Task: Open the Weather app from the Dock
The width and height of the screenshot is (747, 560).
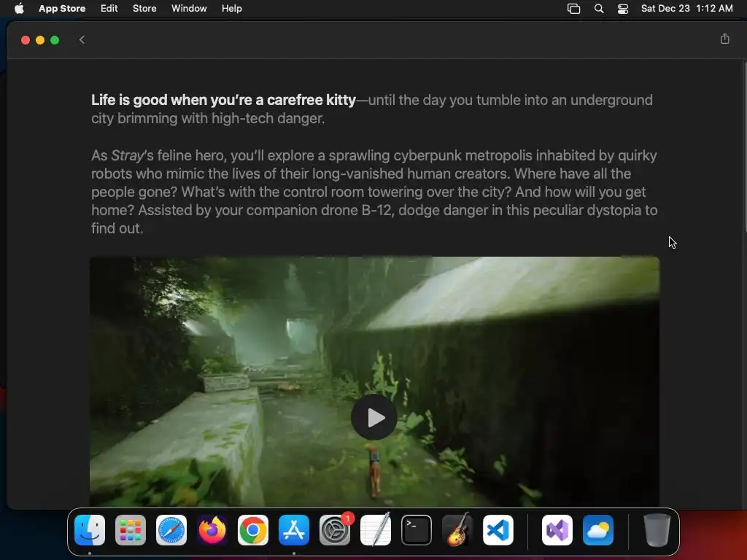Action: [598, 530]
